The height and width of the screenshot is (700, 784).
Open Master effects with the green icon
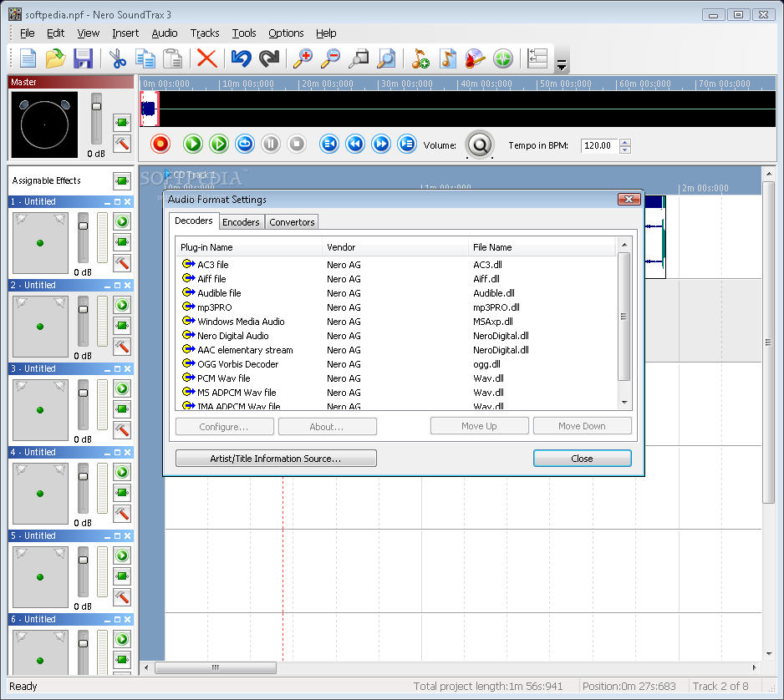122,123
